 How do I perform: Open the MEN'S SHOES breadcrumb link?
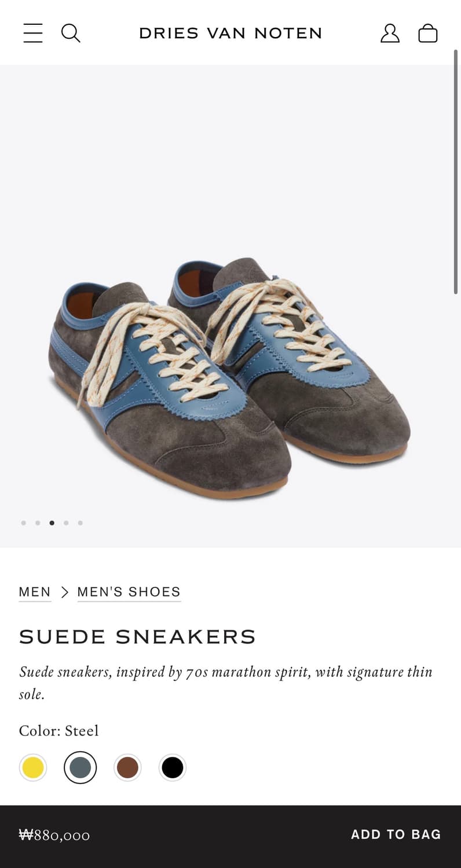click(x=129, y=592)
